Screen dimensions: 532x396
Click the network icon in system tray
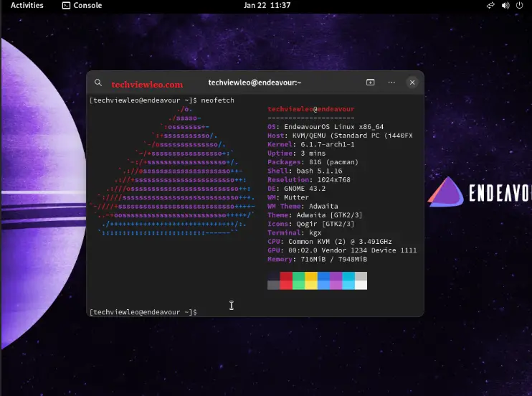click(490, 6)
